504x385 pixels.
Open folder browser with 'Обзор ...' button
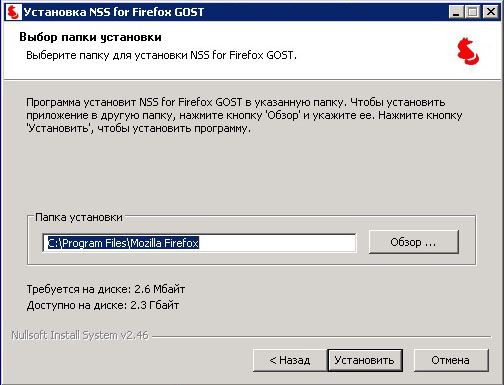tap(414, 242)
